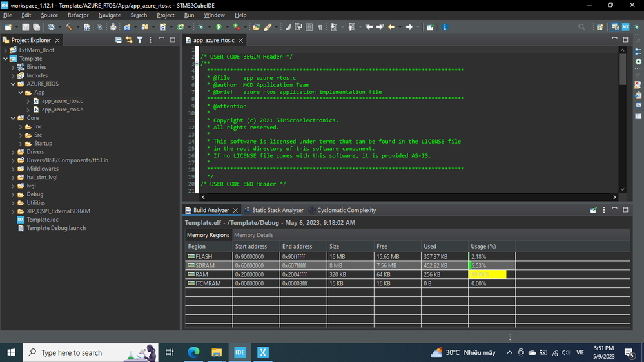Open the Project menu

(166, 15)
